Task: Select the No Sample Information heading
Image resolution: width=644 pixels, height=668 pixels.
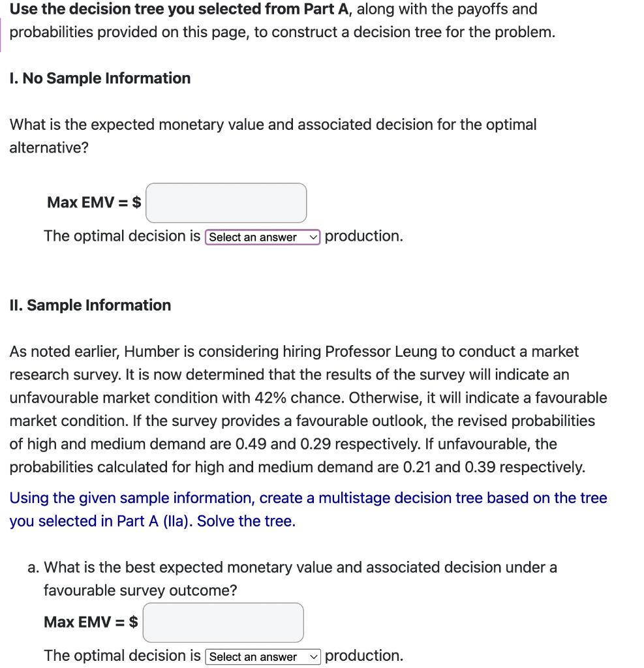Action: click(x=99, y=78)
